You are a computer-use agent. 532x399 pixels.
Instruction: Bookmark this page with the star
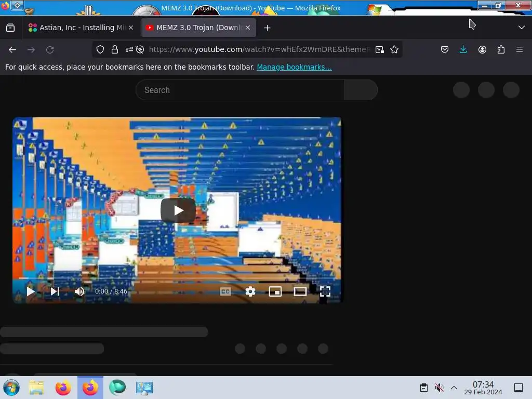coord(394,49)
